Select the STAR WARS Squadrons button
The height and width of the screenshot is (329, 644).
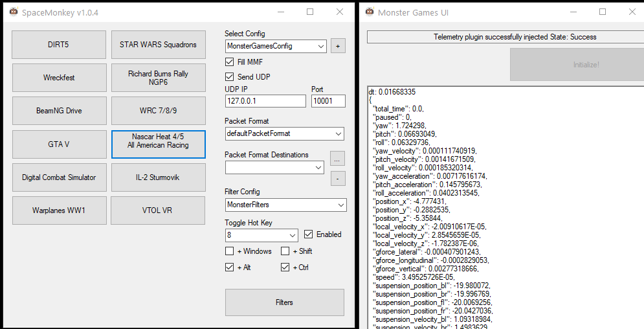pos(158,44)
